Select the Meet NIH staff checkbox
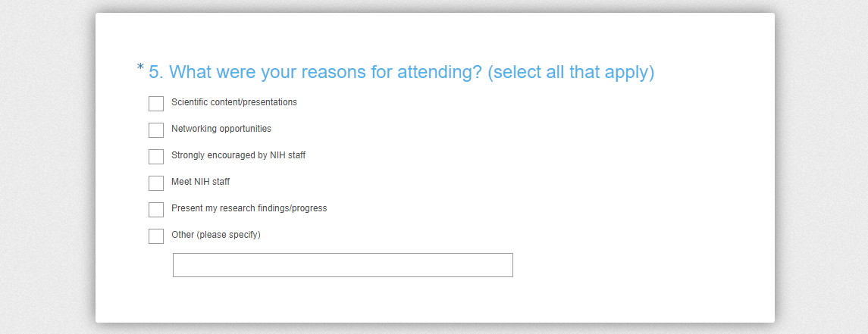 click(x=156, y=183)
